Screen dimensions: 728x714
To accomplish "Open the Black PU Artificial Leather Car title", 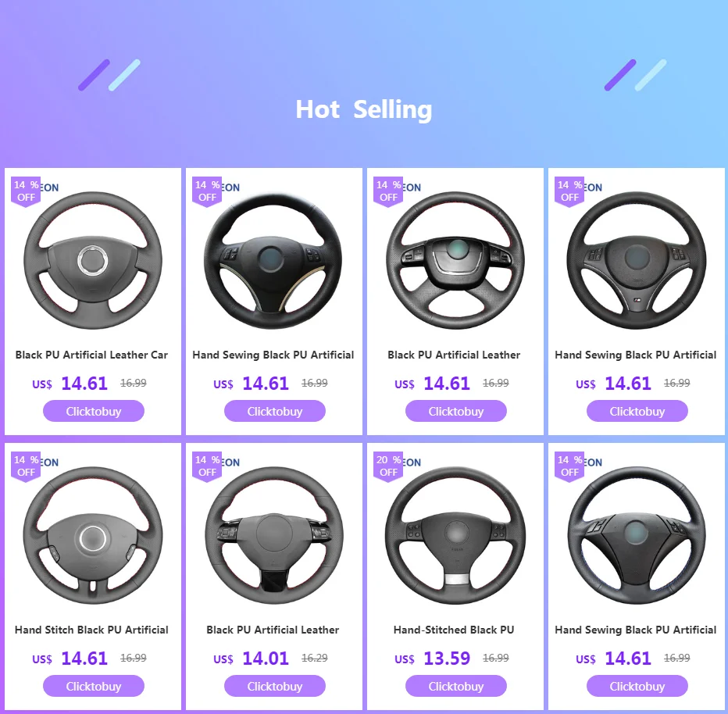I will pos(91,355).
